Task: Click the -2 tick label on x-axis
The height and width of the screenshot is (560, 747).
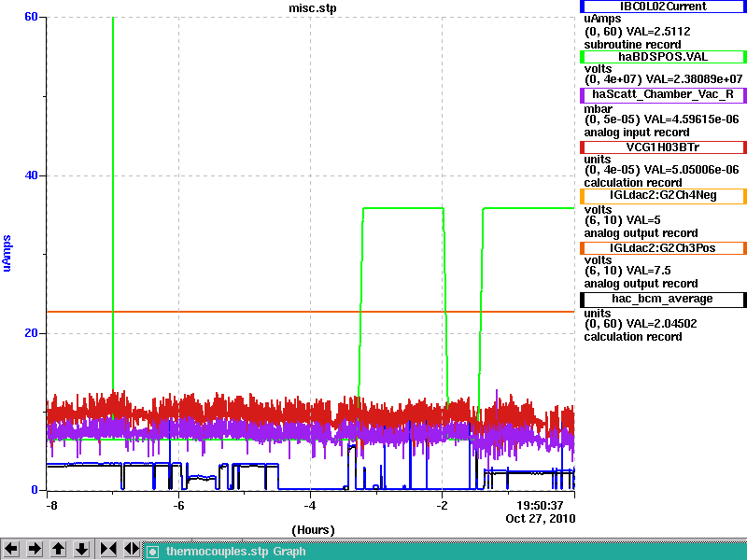Action: [442, 505]
